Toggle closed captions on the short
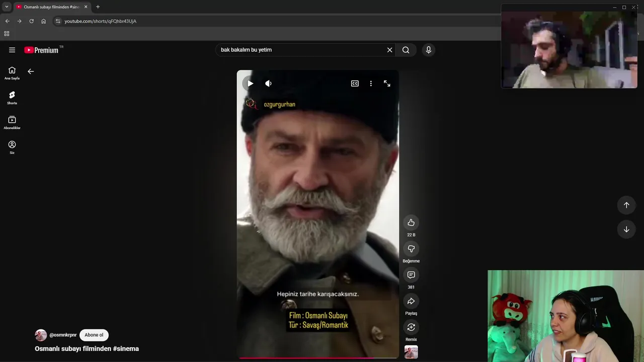Screen dimensions: 644x362 355,83
